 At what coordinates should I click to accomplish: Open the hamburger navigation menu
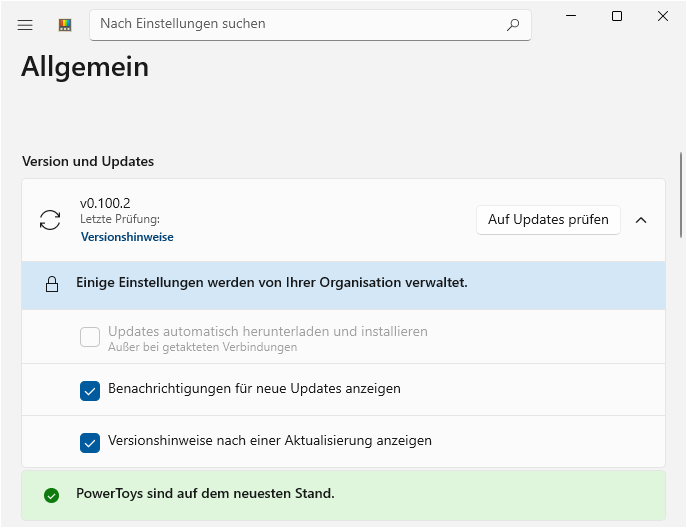(25, 25)
